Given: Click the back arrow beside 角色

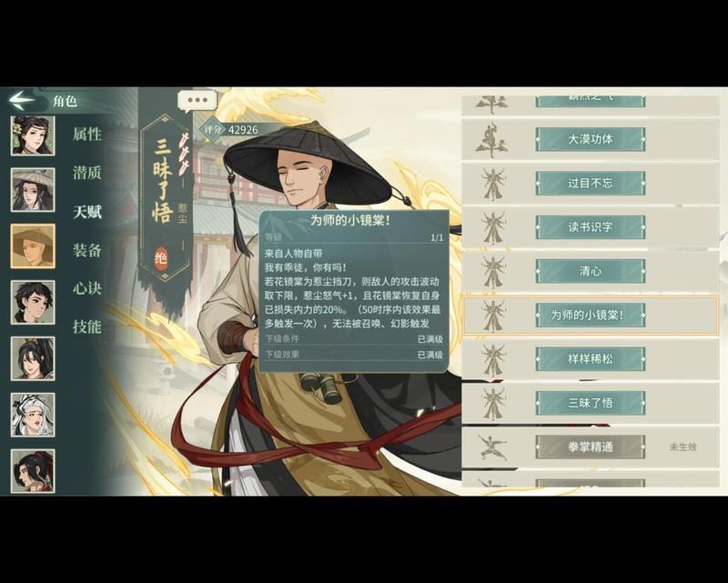Looking at the screenshot, I should click(x=22, y=99).
